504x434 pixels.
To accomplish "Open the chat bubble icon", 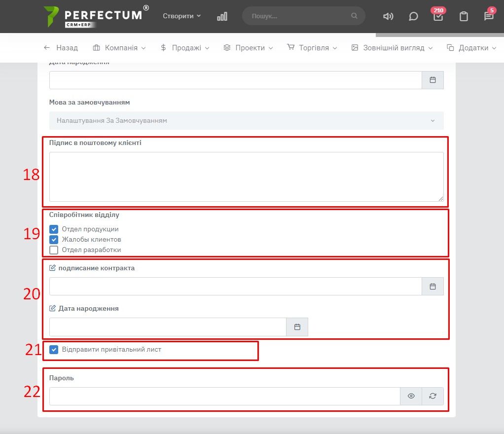I will coord(413,16).
